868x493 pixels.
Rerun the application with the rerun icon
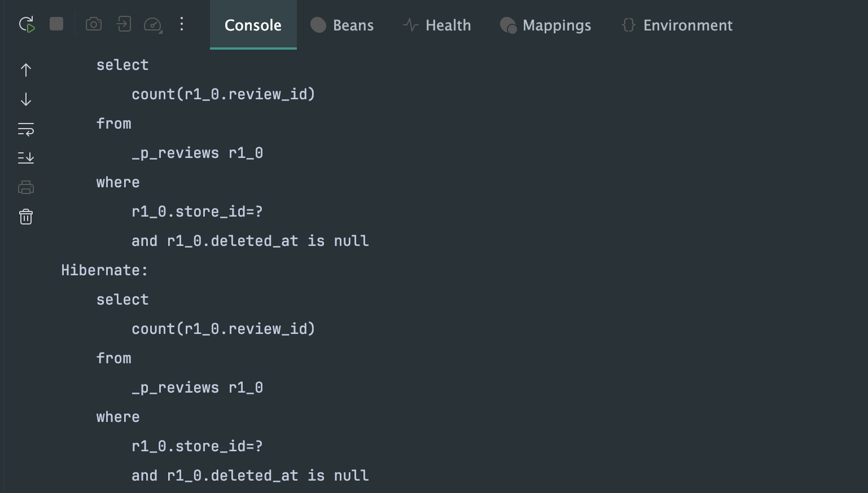tap(27, 24)
